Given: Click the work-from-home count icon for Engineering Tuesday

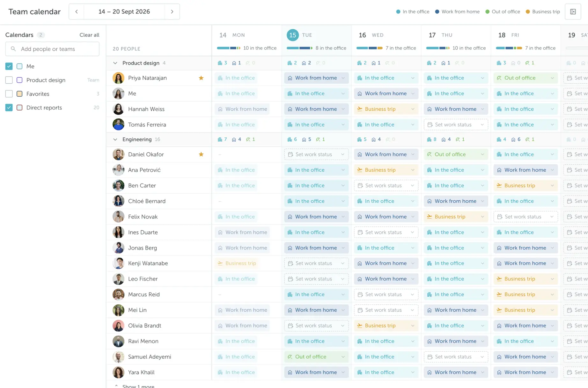Looking at the screenshot, I should pyautogui.click(x=304, y=139).
